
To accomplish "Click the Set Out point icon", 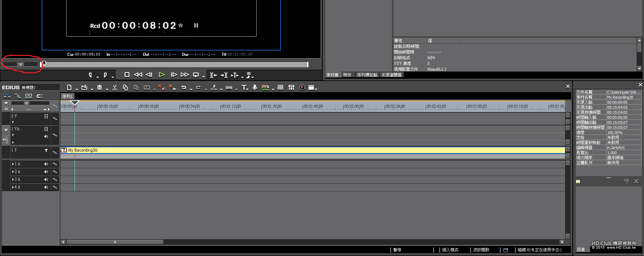I will pyautogui.click(x=105, y=75).
